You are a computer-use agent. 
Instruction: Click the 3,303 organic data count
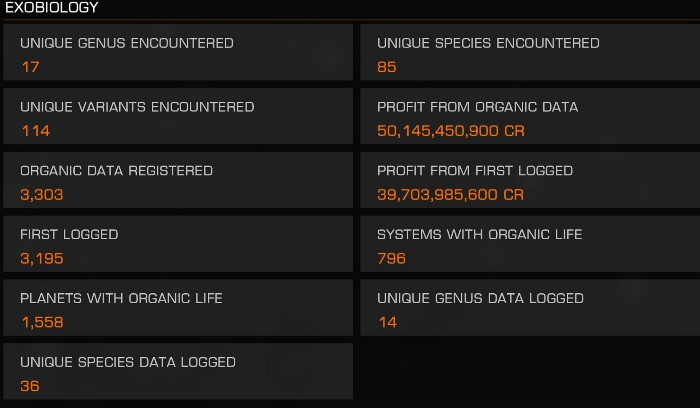(42, 195)
